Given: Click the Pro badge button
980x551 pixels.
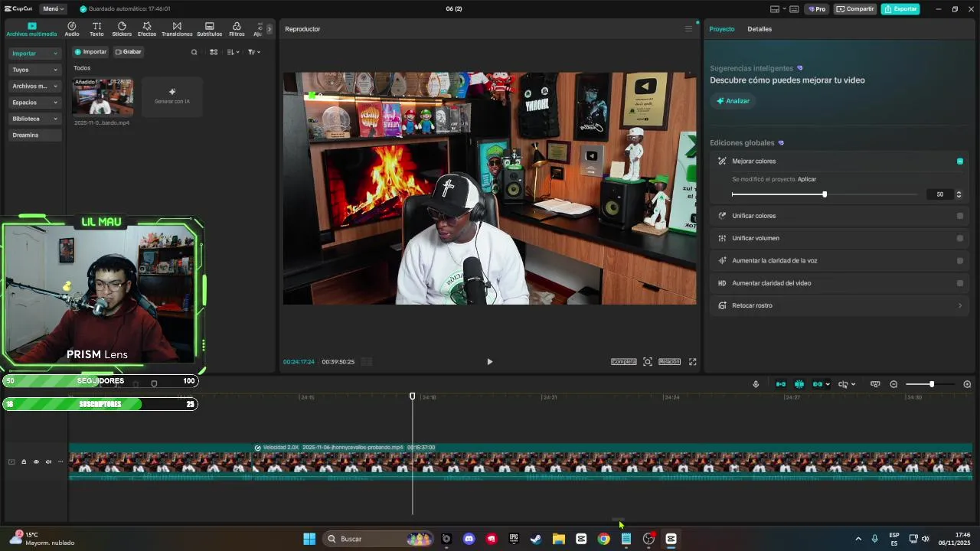Looking at the screenshot, I should (816, 9).
